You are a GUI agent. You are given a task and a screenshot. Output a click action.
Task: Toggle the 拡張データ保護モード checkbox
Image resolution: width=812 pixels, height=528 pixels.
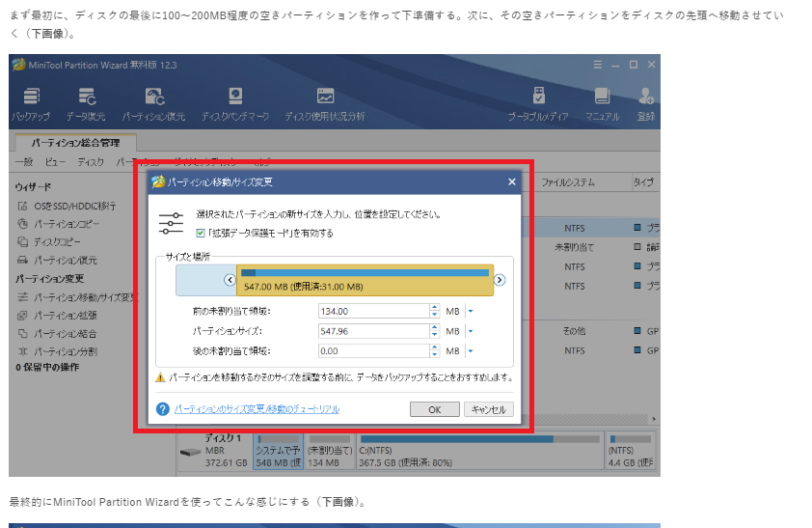[201, 234]
